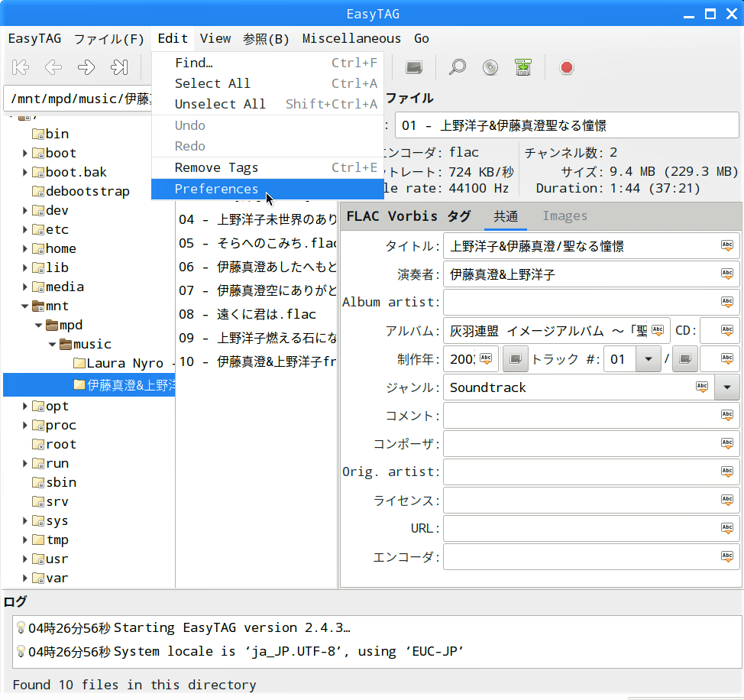Go to the previous file arrow
This screenshot has width=744, height=700.
tap(53, 67)
